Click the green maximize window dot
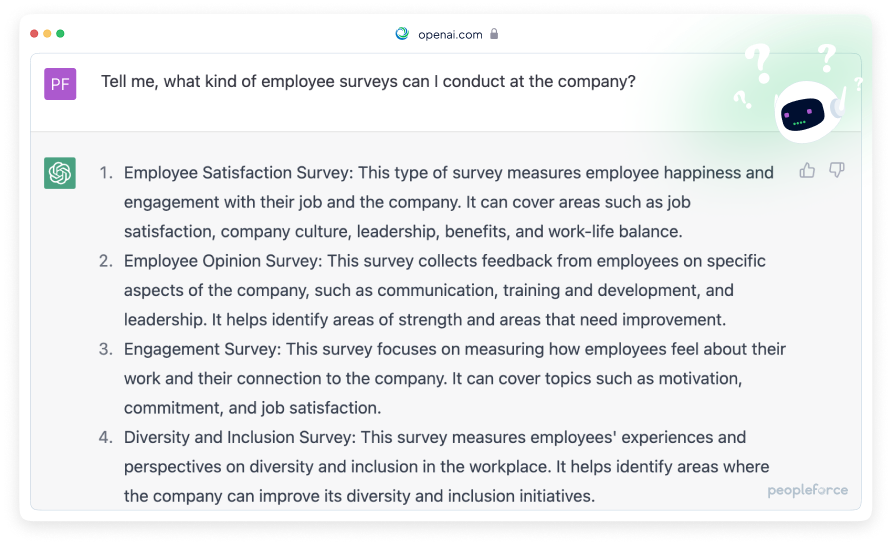This screenshot has width=891, height=545. click(x=60, y=34)
